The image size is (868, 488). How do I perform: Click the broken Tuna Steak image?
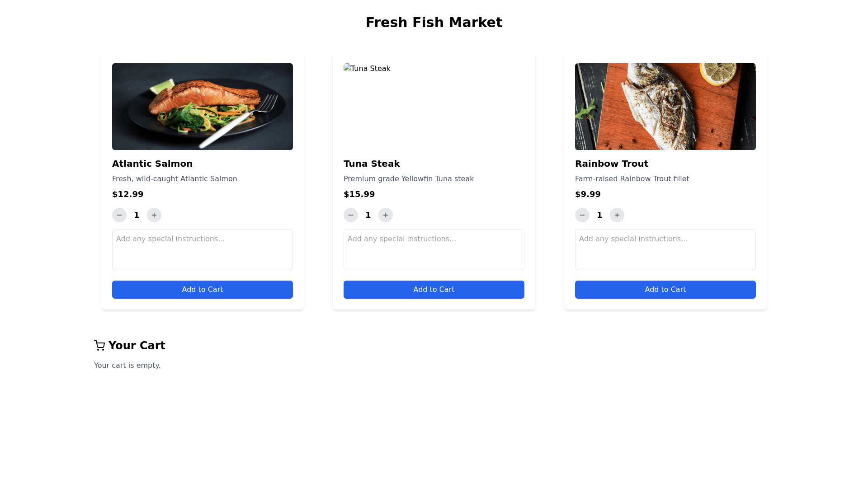pos(367,69)
